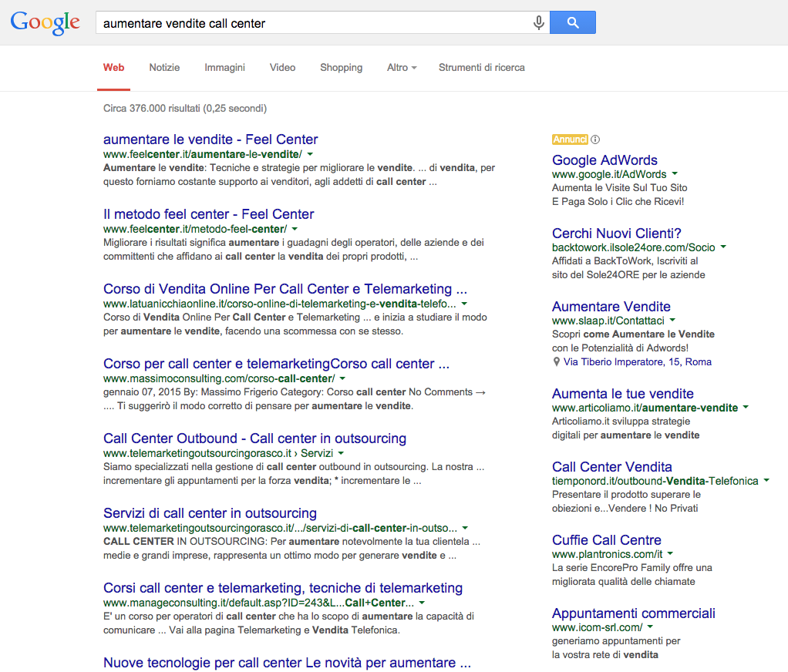Expand the Altro dropdown menu

[x=402, y=67]
